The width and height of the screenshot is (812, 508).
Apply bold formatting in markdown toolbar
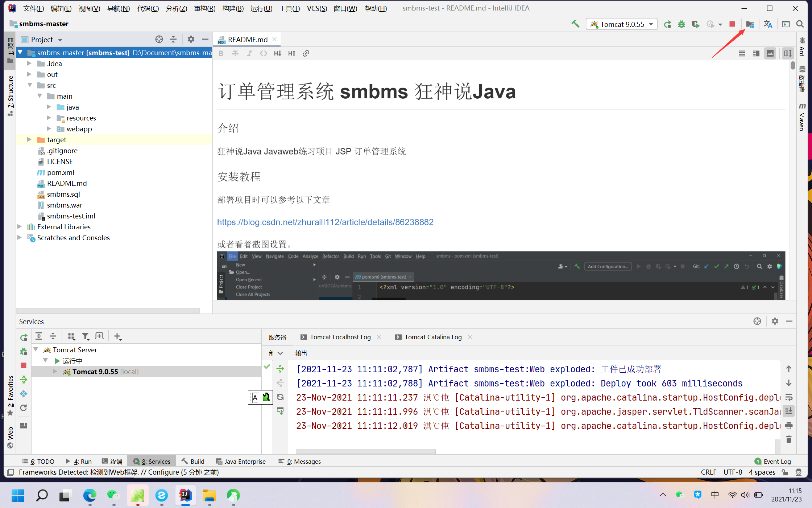tap(221, 53)
